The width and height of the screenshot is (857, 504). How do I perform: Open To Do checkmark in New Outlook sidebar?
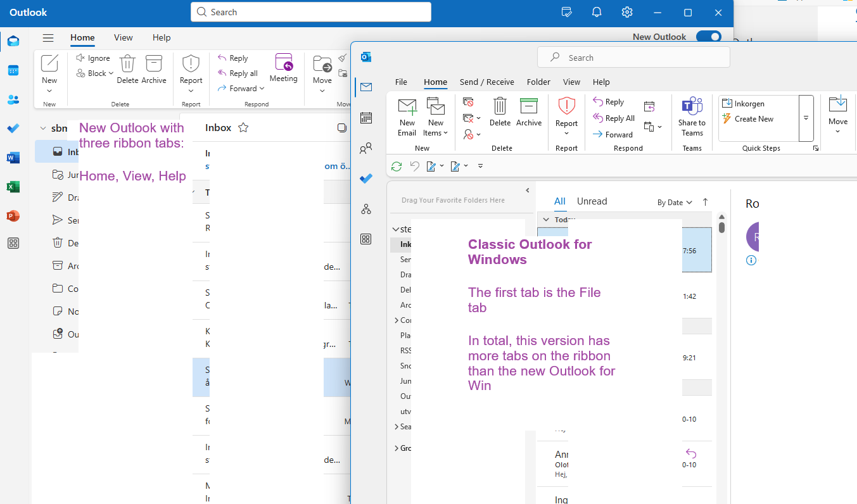point(13,129)
